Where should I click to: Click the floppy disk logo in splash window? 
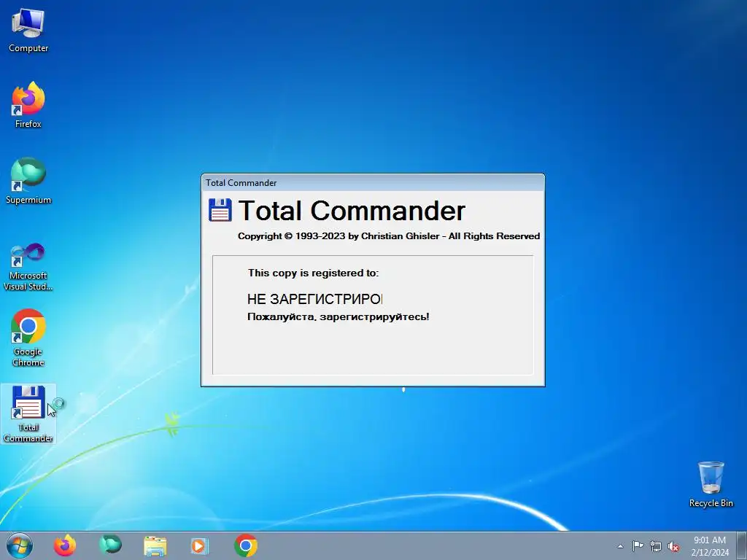click(220, 210)
